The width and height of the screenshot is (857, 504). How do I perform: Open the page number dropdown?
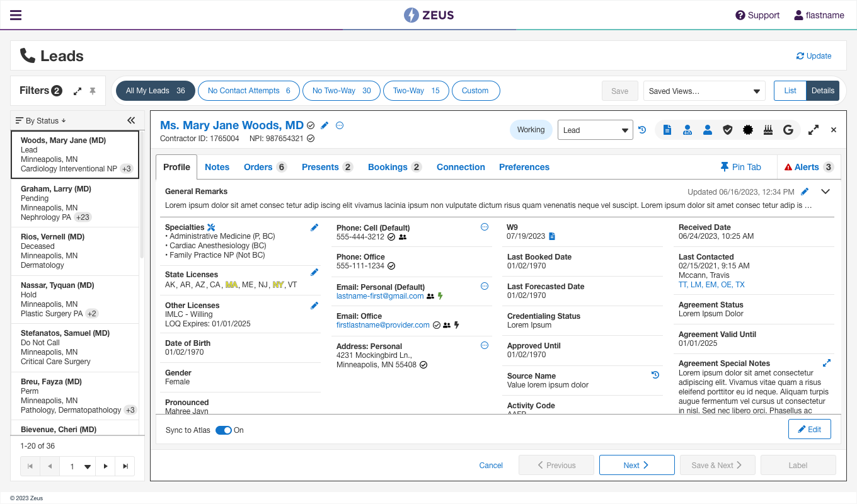click(78, 466)
